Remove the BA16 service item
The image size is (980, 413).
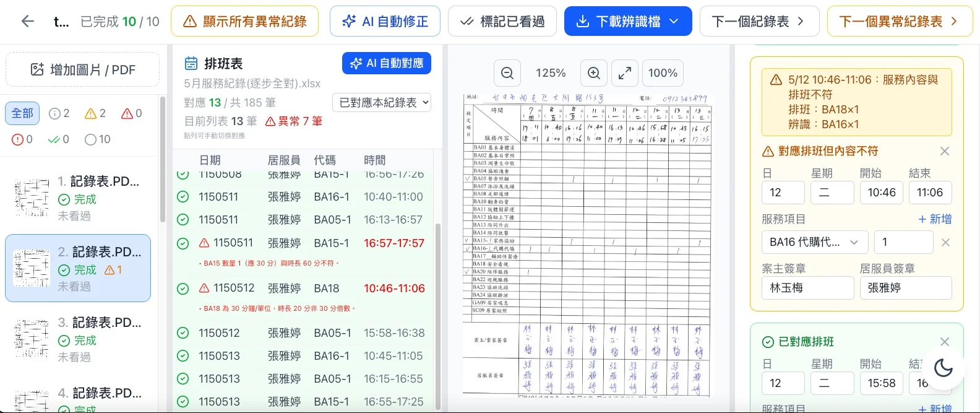945,243
